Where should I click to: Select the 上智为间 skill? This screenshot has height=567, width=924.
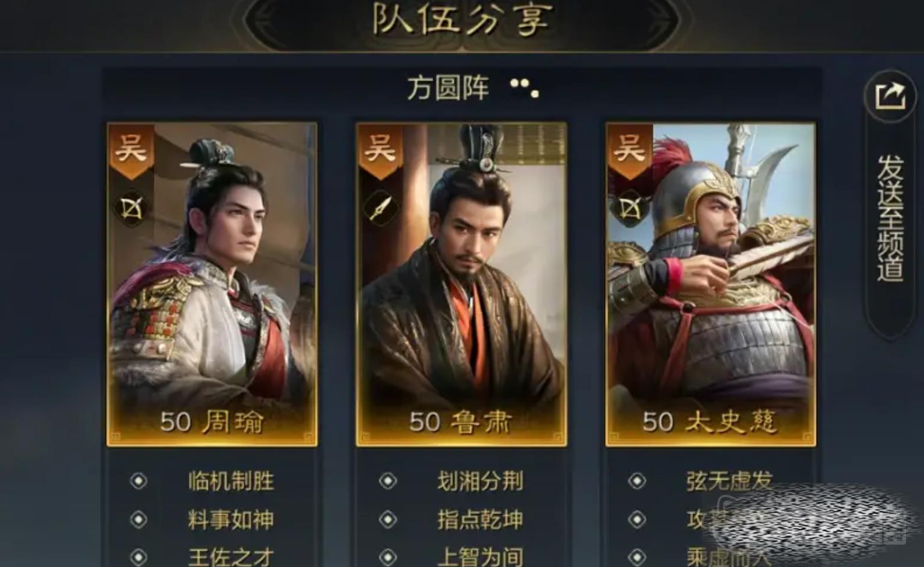[480, 556]
